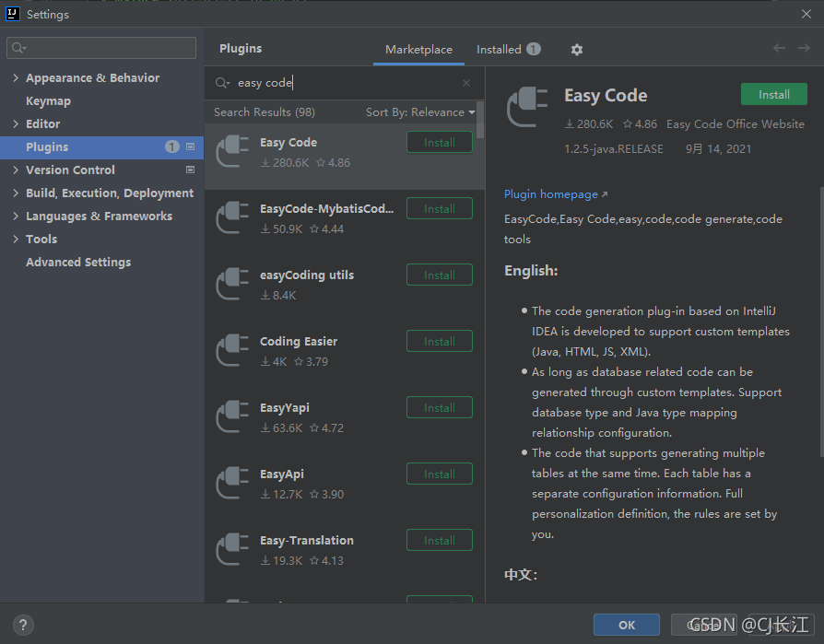Screen dimensions: 824x644
Task: Switch to the Marketplace tab
Action: [x=418, y=50]
